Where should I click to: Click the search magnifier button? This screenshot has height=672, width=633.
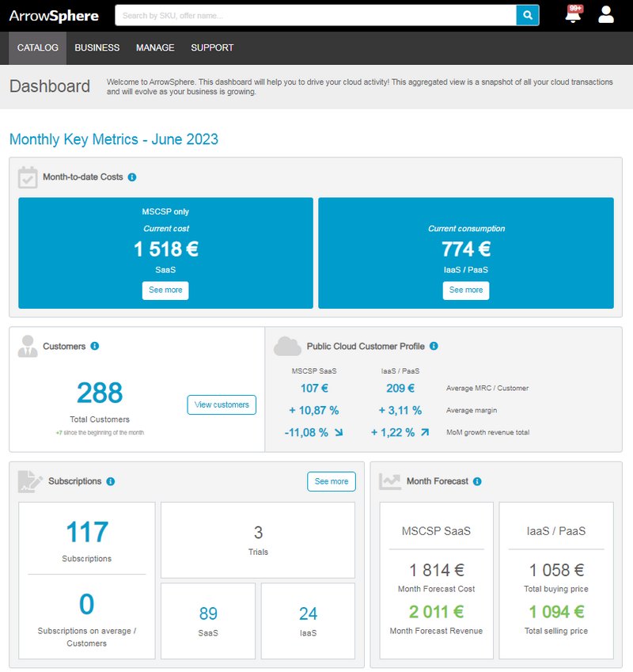tap(527, 15)
